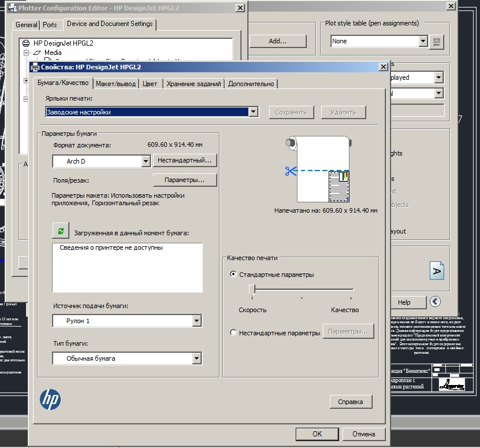The width and height of the screenshot is (480, 448).
Task: Close the Plotter Configuration Editor window
Action: point(240,8)
